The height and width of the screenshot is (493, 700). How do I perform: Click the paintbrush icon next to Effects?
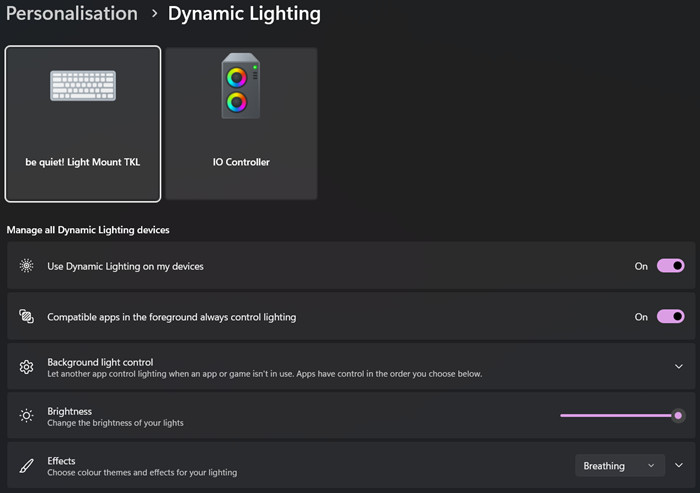(26, 466)
